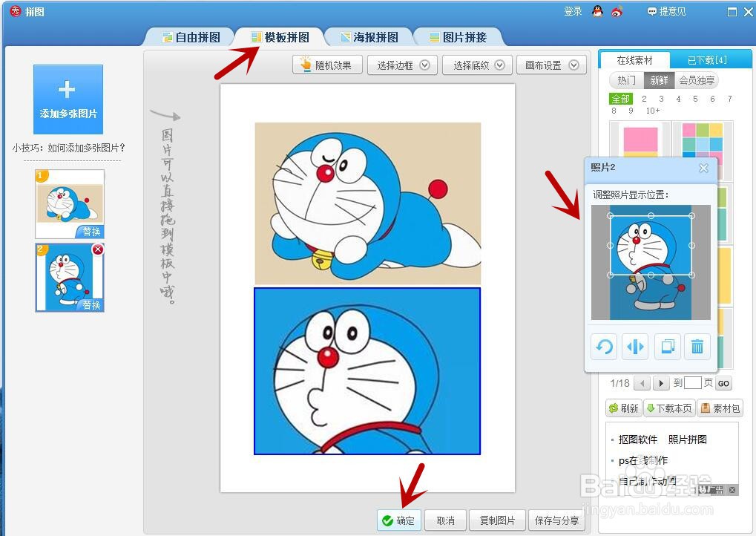Choose the pink template thumbnail

tap(640, 139)
